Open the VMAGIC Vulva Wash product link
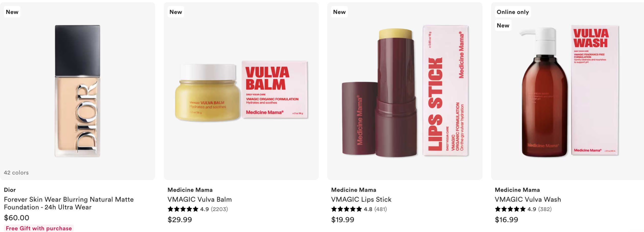 (528, 200)
